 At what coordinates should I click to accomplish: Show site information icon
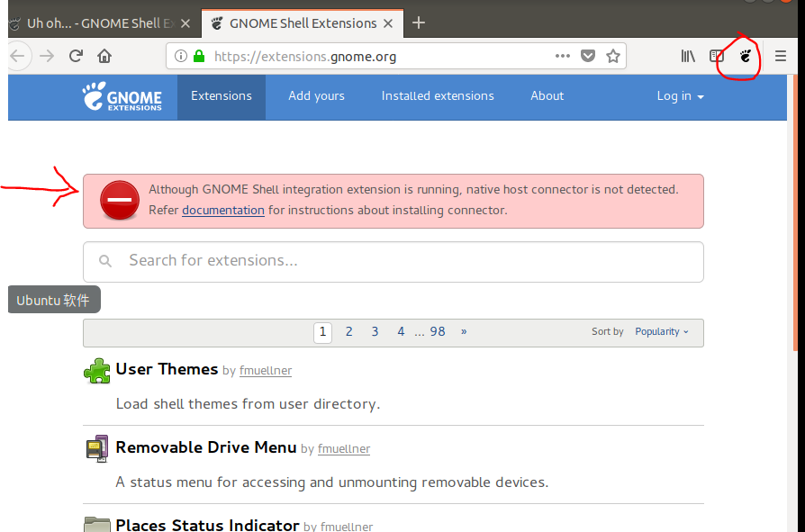coord(181,56)
